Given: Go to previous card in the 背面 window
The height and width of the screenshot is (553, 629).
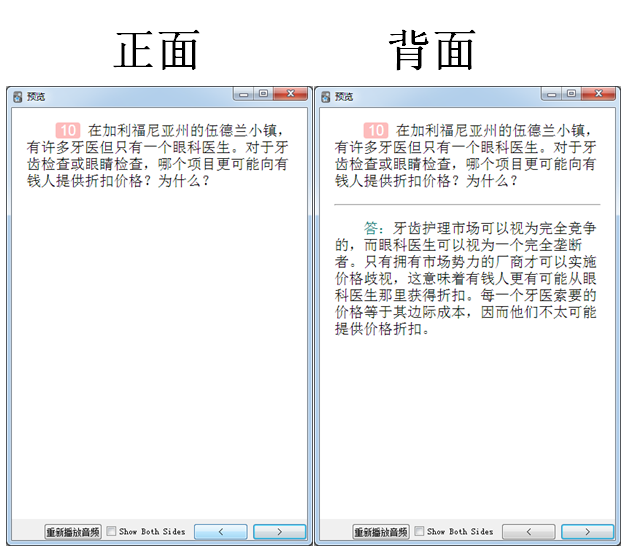Looking at the screenshot, I should coord(529,532).
